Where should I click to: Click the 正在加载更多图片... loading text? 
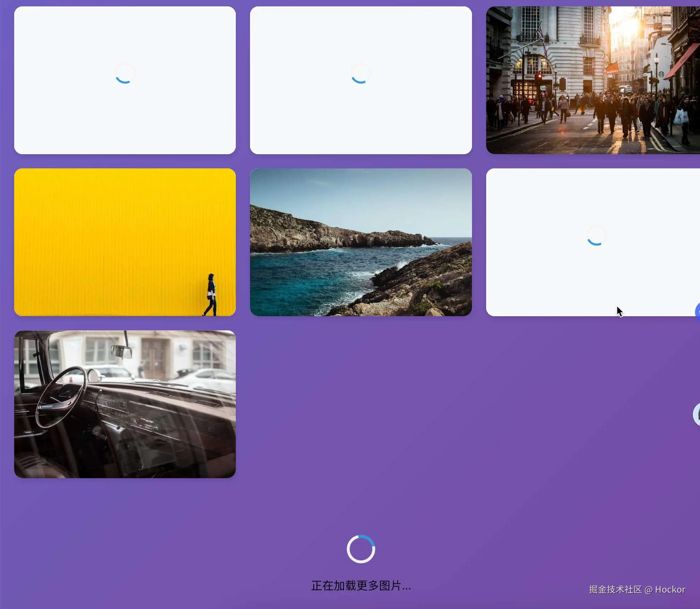click(361, 586)
